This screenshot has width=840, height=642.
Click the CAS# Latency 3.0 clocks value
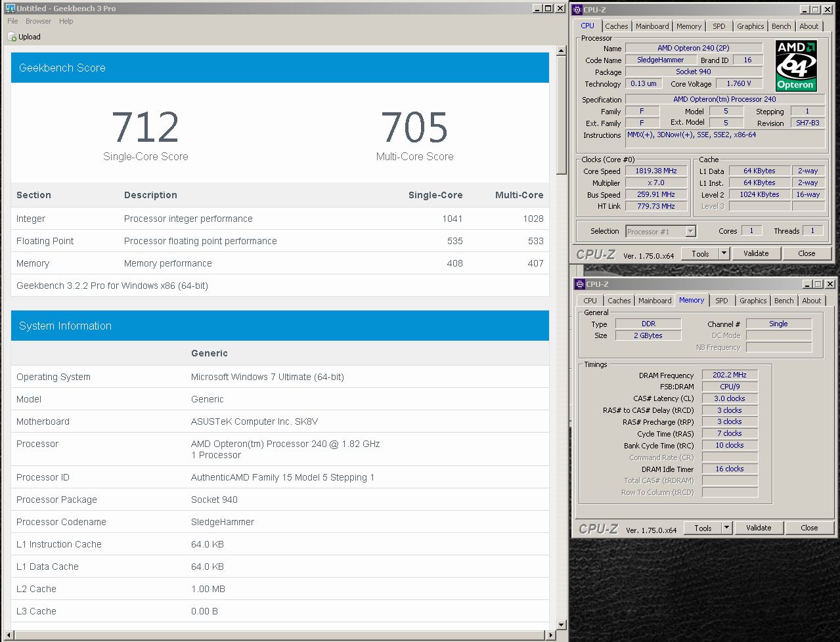(730, 398)
